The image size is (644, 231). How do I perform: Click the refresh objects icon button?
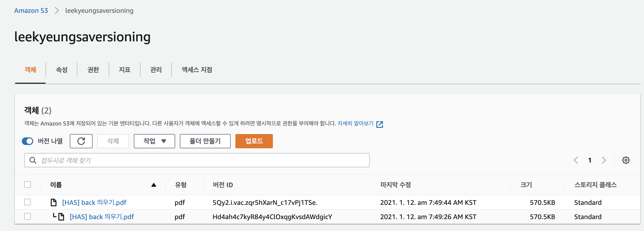coord(81,141)
